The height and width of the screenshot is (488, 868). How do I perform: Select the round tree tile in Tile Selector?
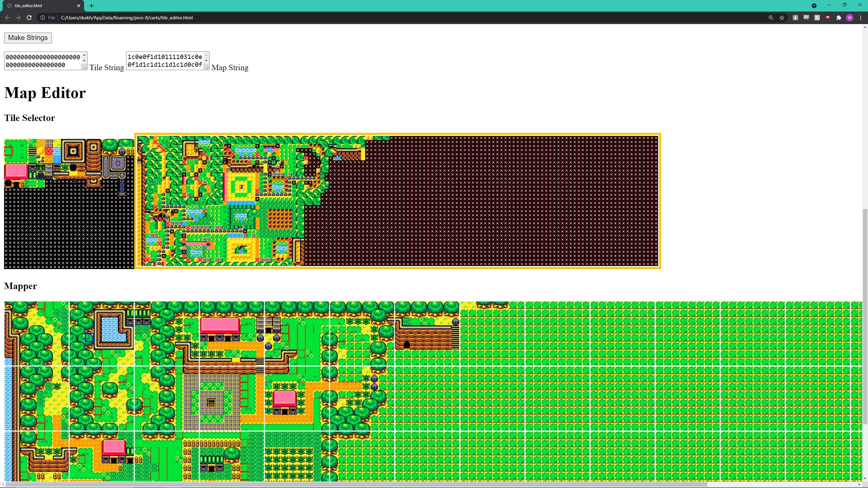110,147
